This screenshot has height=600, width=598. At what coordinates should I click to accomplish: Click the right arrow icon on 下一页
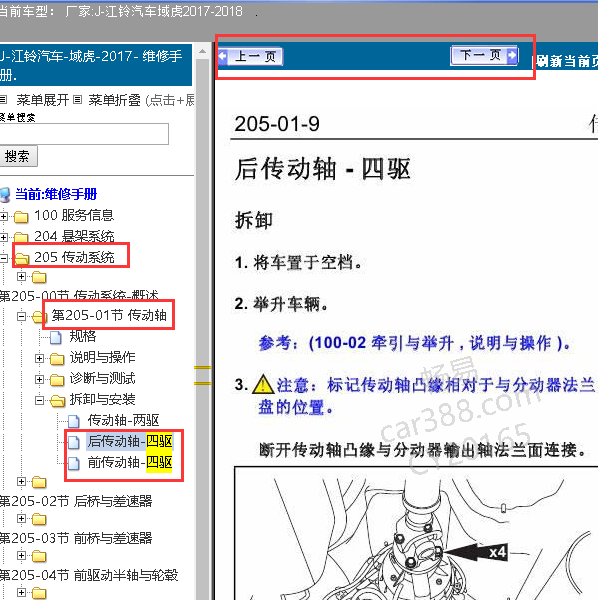tap(512, 55)
